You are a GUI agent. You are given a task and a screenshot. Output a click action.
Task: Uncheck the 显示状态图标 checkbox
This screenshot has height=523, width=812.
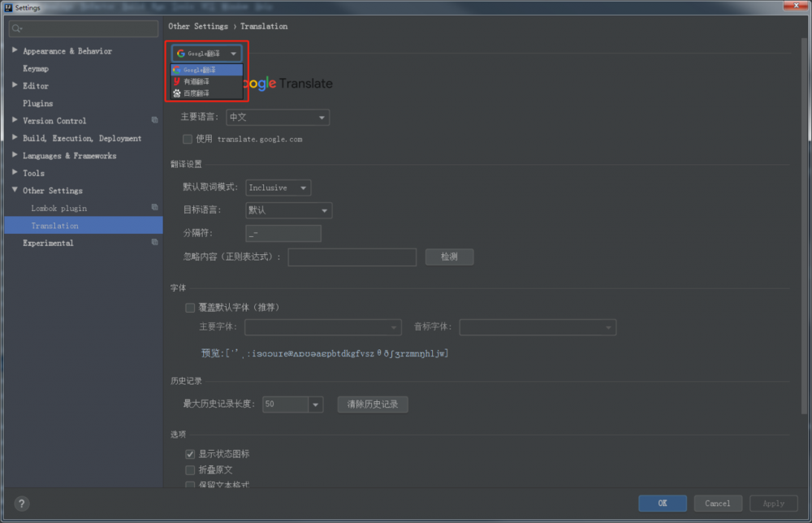click(x=189, y=454)
